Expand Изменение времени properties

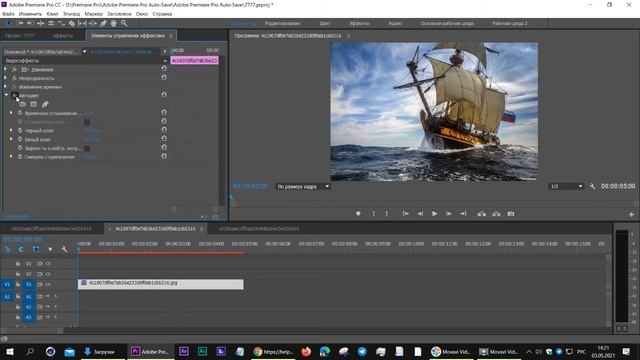click(x=5, y=87)
